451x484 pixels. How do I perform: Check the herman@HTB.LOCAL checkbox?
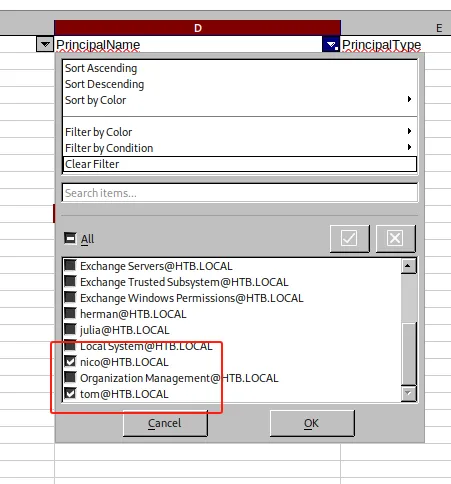pos(70,314)
